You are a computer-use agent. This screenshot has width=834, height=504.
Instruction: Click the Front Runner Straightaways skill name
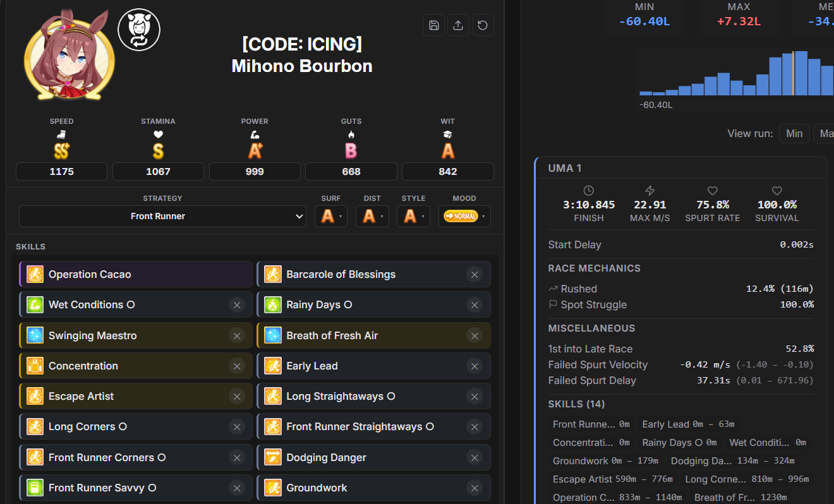360,426
